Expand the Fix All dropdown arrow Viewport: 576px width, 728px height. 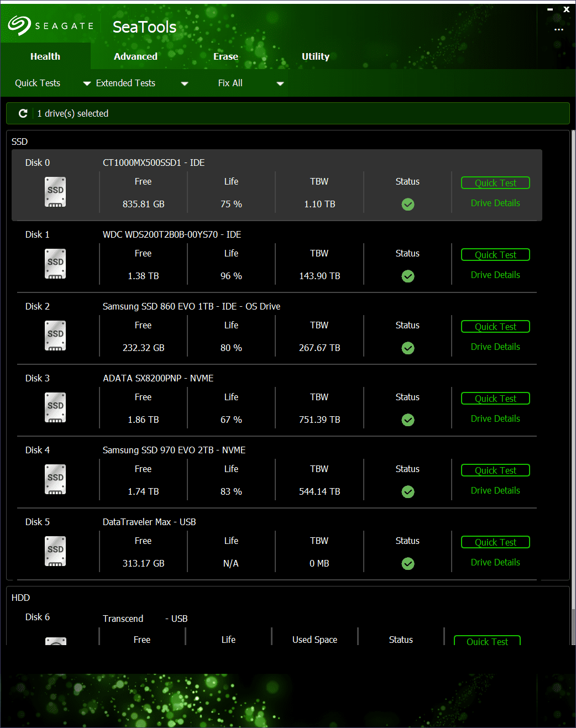click(280, 83)
